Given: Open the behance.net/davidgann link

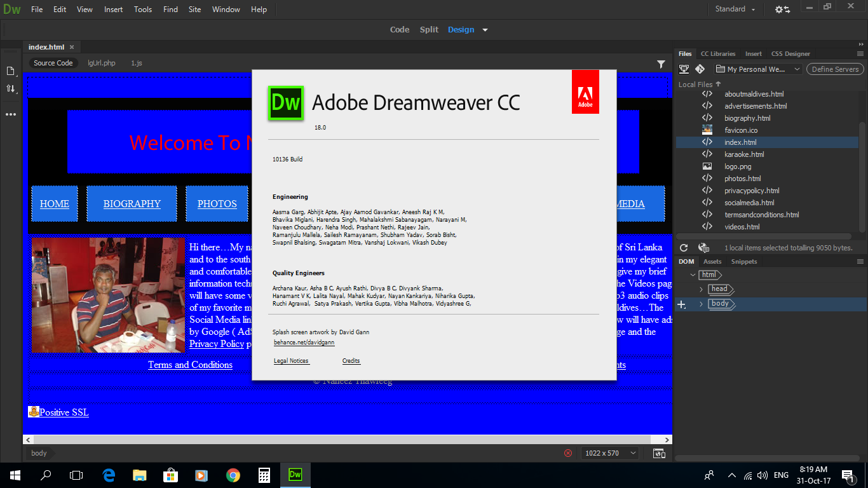Looking at the screenshot, I should click(x=304, y=342).
